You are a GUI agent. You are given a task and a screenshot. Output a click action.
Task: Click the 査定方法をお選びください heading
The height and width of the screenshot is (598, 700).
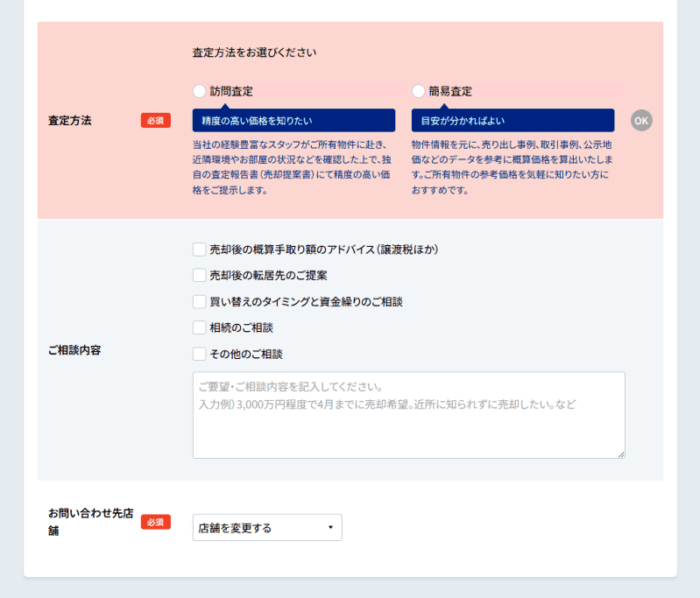pos(254,53)
